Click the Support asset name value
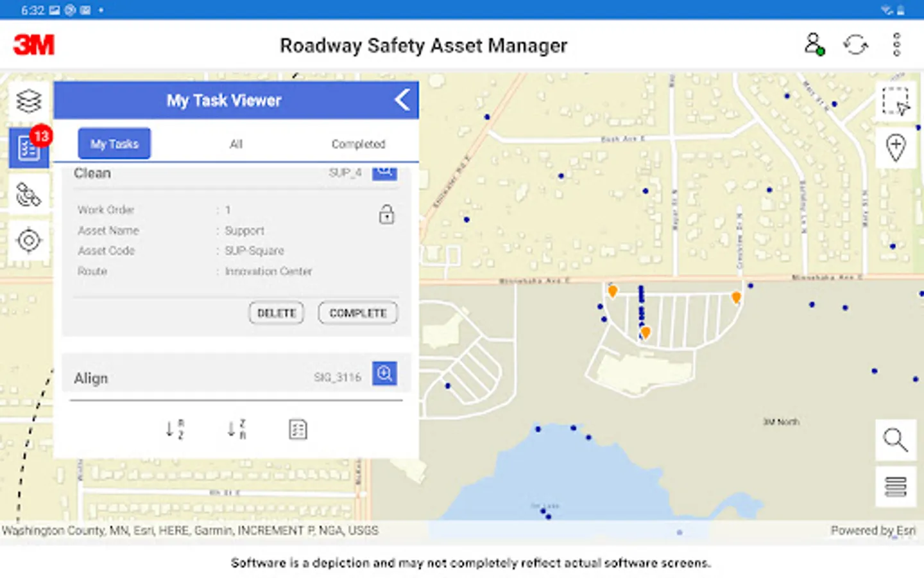Image resolution: width=924 pixels, height=578 pixels. 244,231
